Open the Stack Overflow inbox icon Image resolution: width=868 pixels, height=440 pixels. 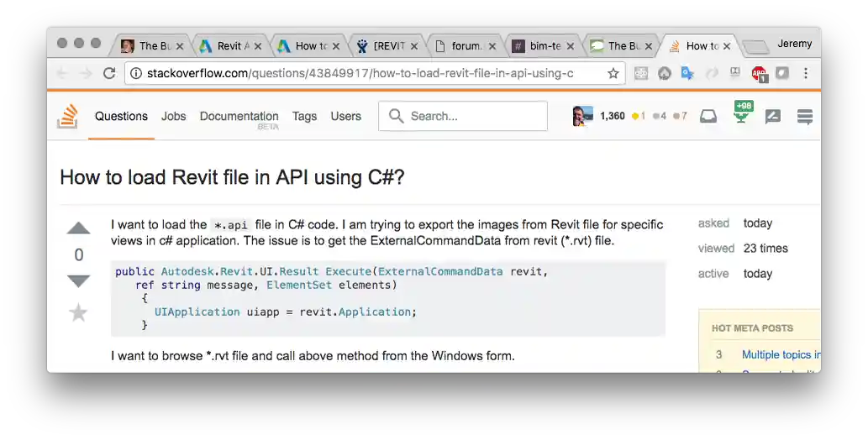click(x=708, y=117)
